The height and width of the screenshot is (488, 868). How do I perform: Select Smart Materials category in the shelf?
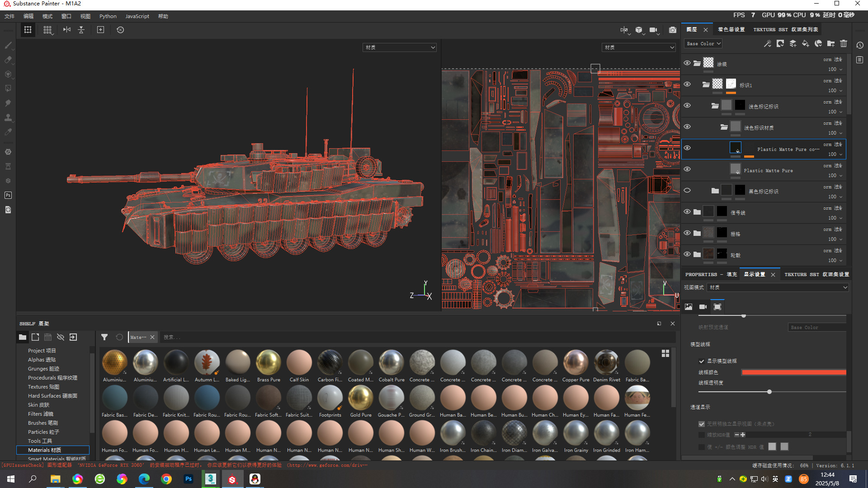point(57,459)
